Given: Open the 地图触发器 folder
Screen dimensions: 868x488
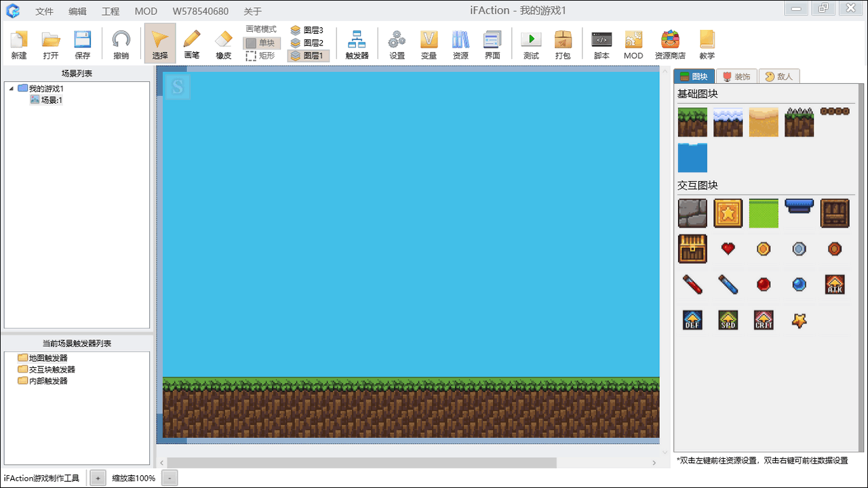Looking at the screenshot, I should pyautogui.click(x=43, y=358).
